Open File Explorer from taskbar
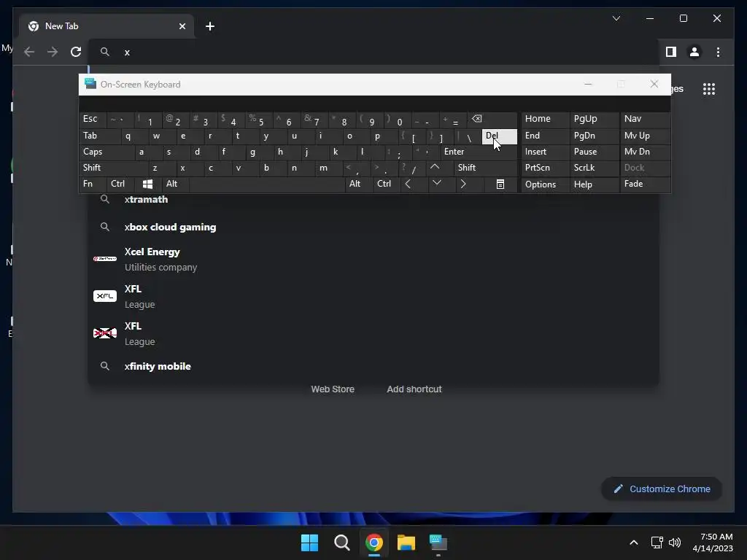 [406, 542]
